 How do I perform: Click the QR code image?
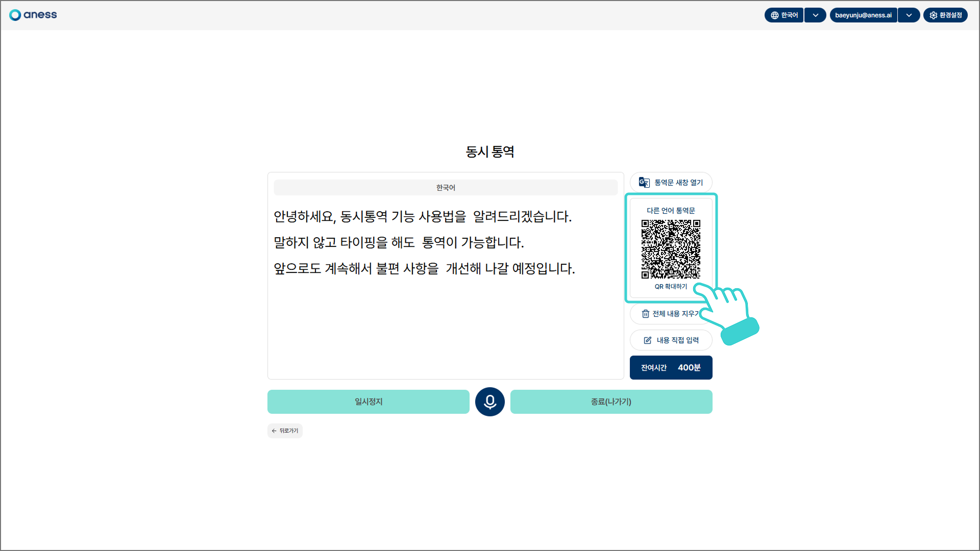pos(671,249)
